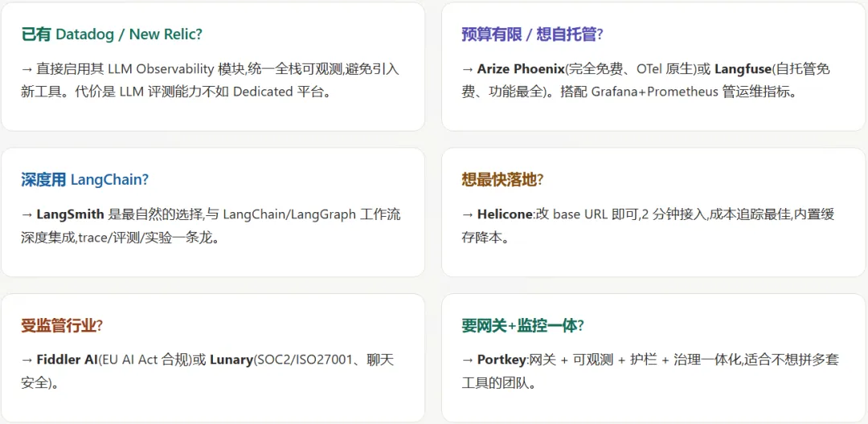Click the text 'Grafana+Prometheus'
This screenshot has width=868, height=424.
(x=654, y=92)
